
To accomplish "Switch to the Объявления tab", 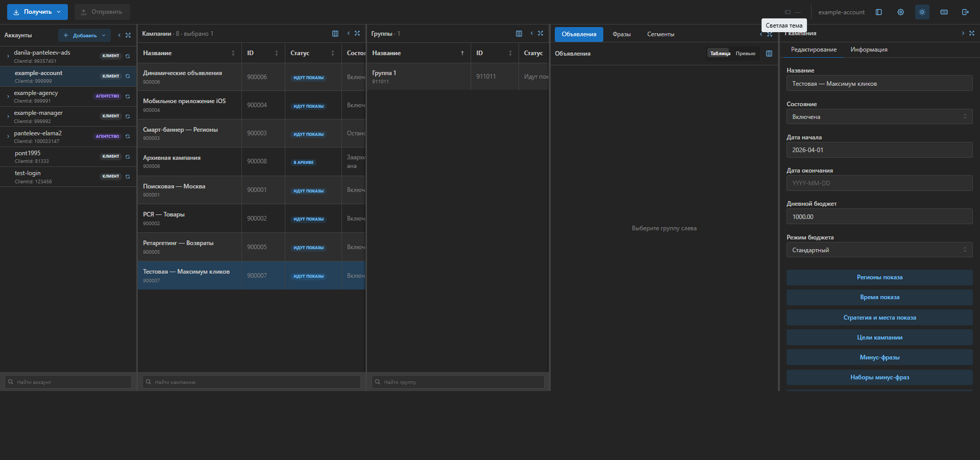I will 579,34.
